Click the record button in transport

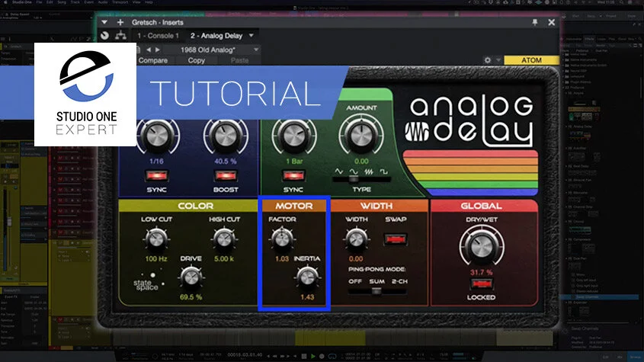click(322, 356)
